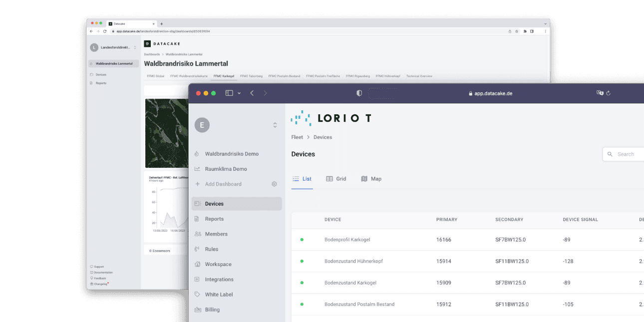644x322 pixels.
Task: Open the Raumklima Demo dashboard
Action: point(226,169)
